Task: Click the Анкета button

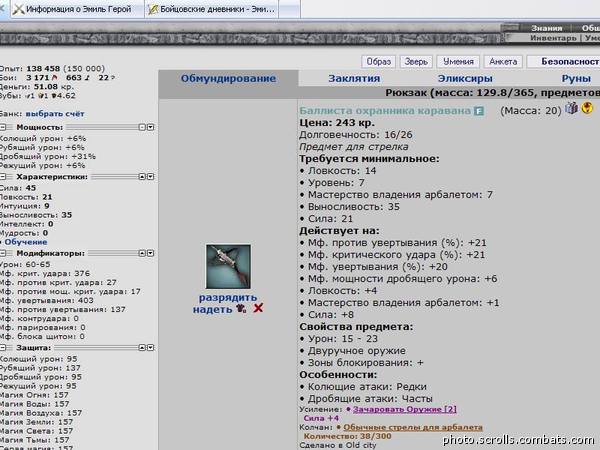Action: click(x=503, y=62)
